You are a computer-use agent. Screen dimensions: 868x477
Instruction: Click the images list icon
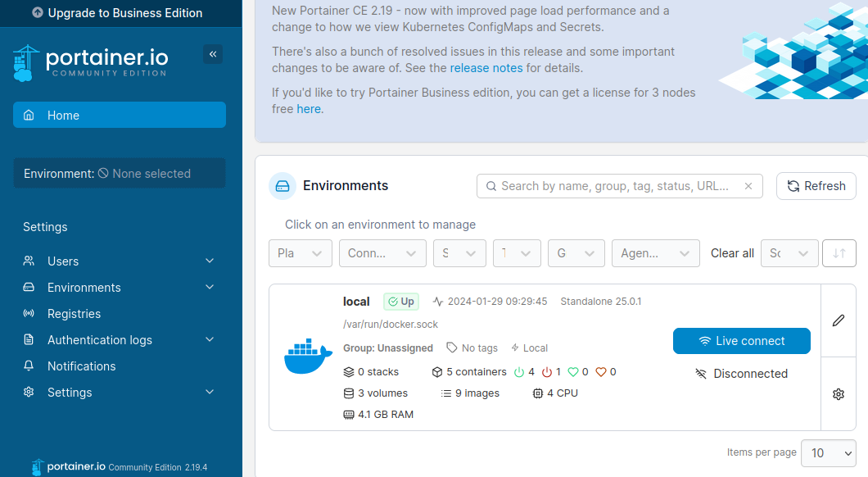point(446,393)
